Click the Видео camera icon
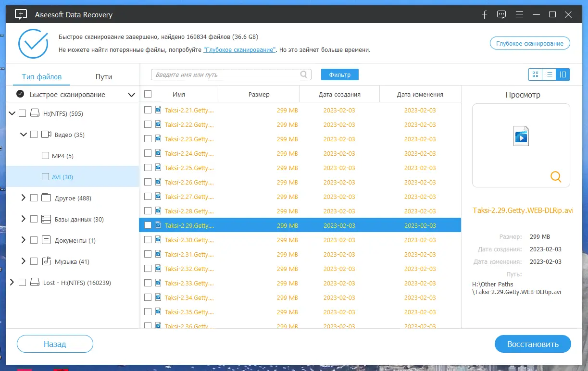This screenshot has width=588, height=371. click(x=46, y=135)
